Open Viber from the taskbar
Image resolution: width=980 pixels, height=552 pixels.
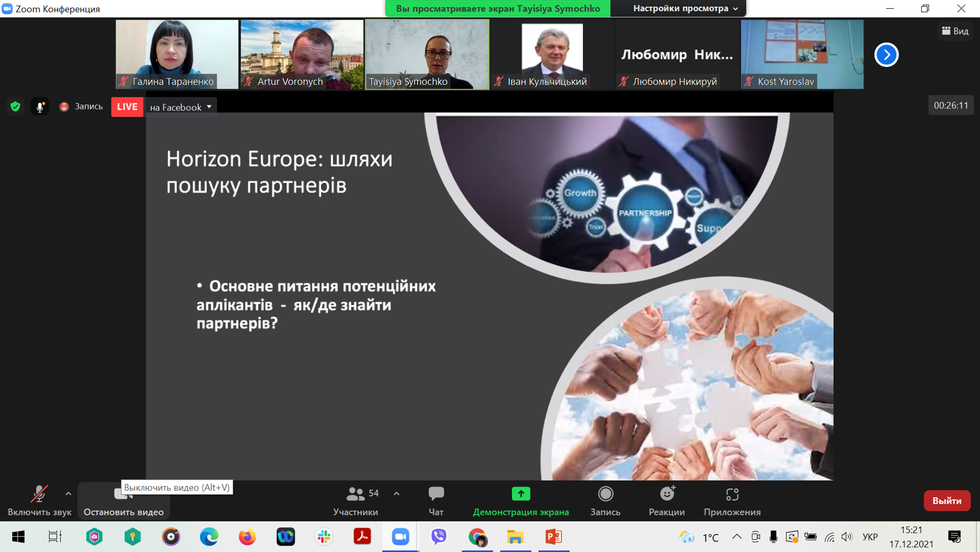439,537
